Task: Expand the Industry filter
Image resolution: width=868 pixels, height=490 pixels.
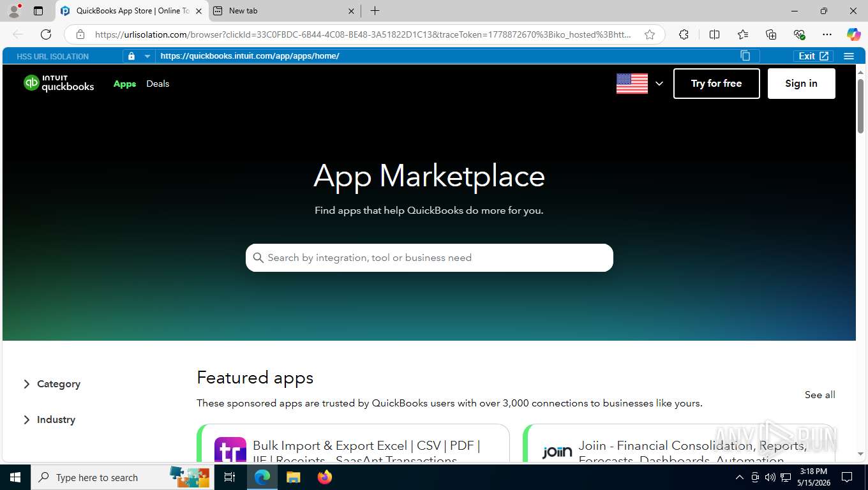Action: click(50, 420)
